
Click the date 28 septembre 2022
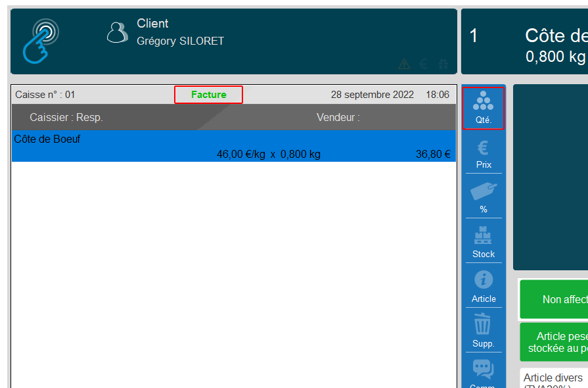coord(372,95)
